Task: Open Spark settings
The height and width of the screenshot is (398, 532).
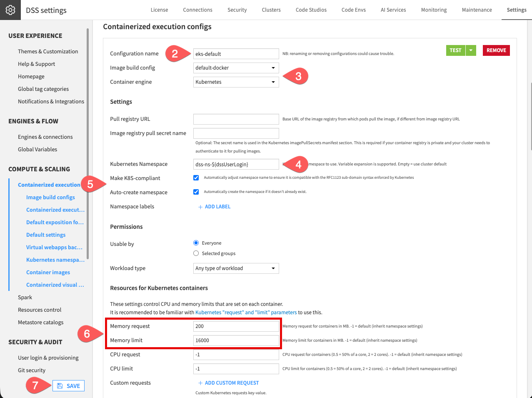Action: [x=25, y=298]
